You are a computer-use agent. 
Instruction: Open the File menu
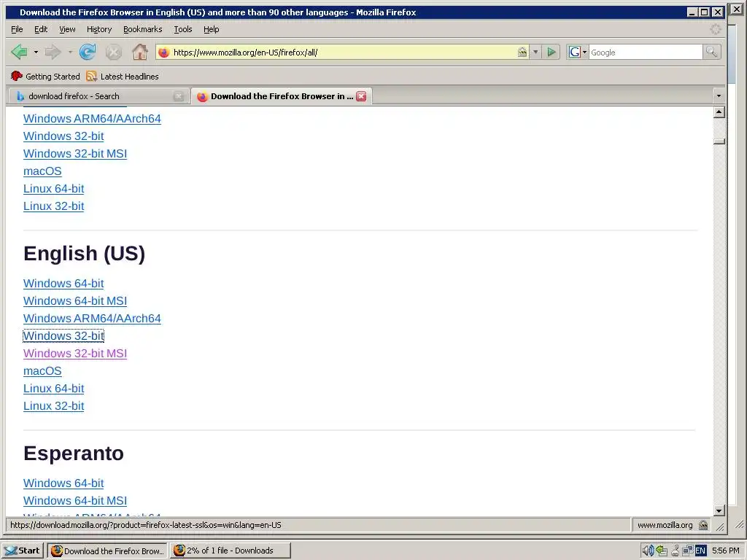(x=17, y=29)
